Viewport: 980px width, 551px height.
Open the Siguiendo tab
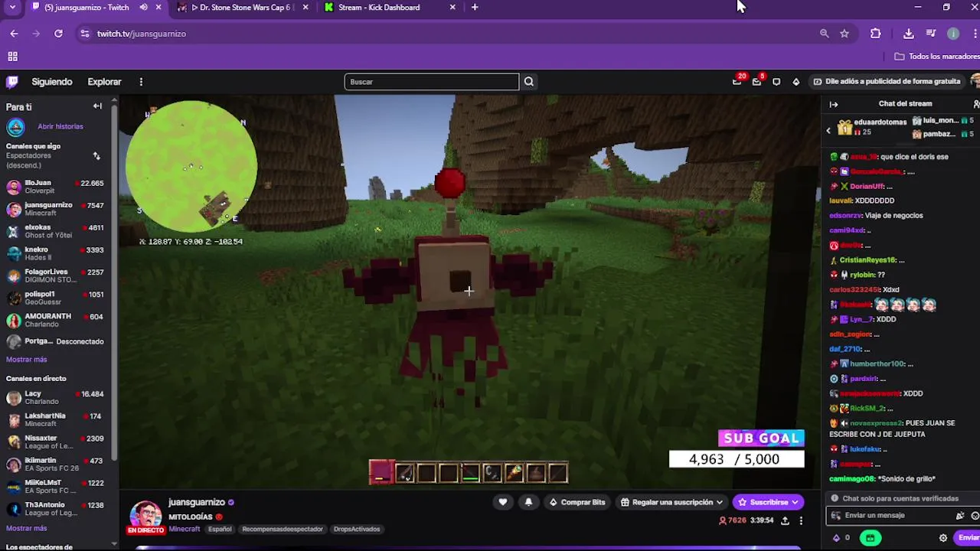click(x=52, y=82)
